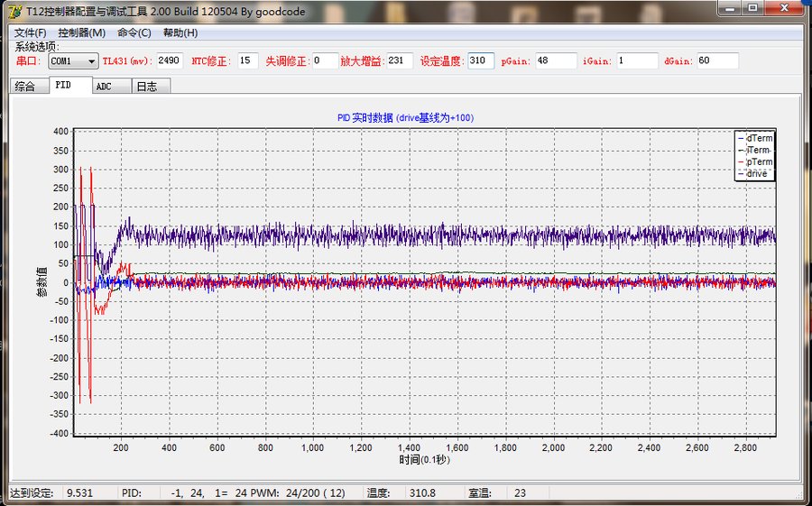The image size is (812, 506).
Task: Click the NTC修正 value field
Action: [248, 60]
